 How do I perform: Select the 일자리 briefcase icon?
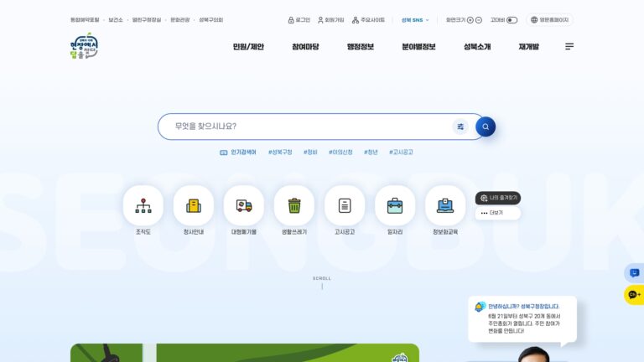point(395,205)
